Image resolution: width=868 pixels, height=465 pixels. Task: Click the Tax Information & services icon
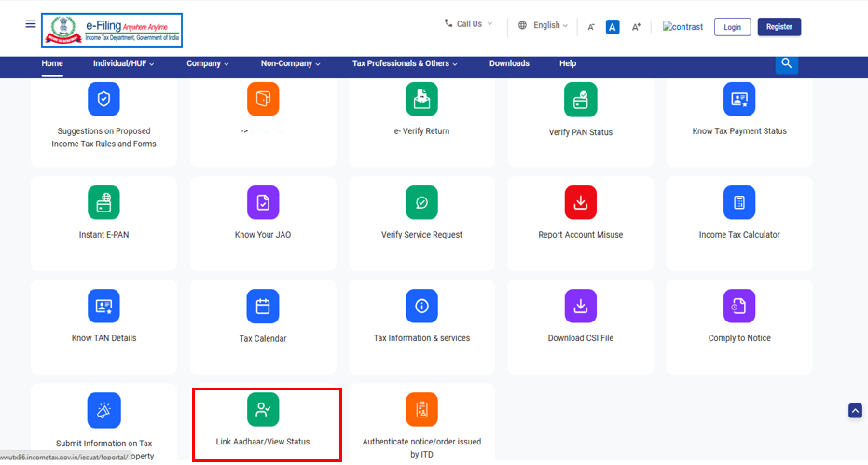[421, 307]
